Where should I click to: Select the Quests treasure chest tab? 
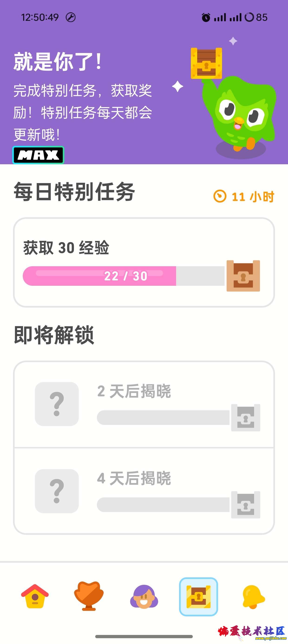[199, 597]
